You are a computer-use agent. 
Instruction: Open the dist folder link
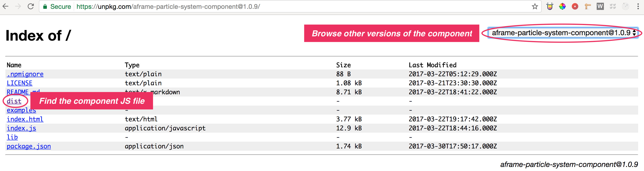(14, 101)
